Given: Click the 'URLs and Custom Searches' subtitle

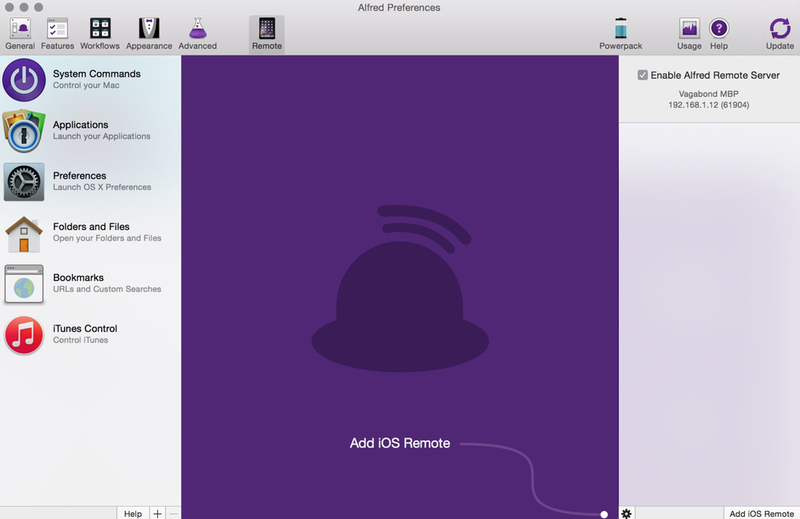Looking at the screenshot, I should [107, 289].
